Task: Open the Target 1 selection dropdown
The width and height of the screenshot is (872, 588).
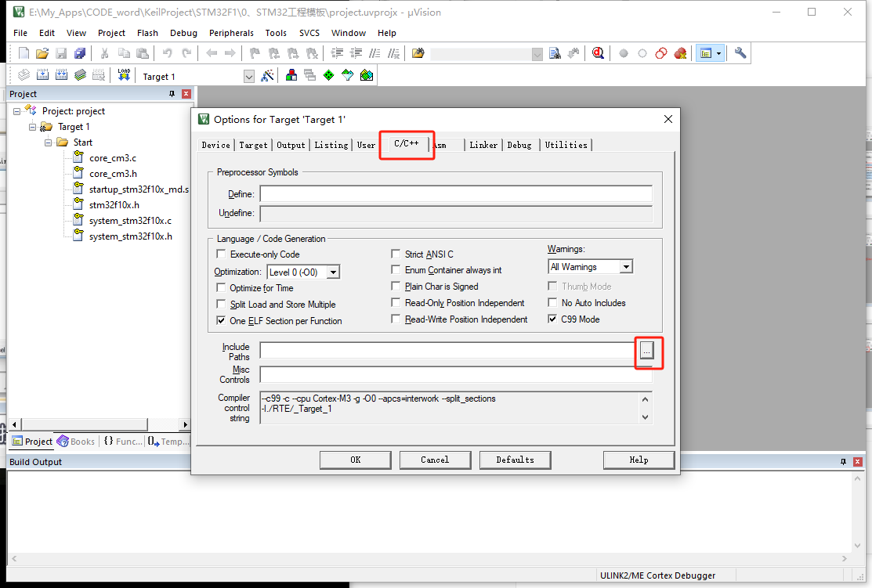Action: [x=248, y=76]
